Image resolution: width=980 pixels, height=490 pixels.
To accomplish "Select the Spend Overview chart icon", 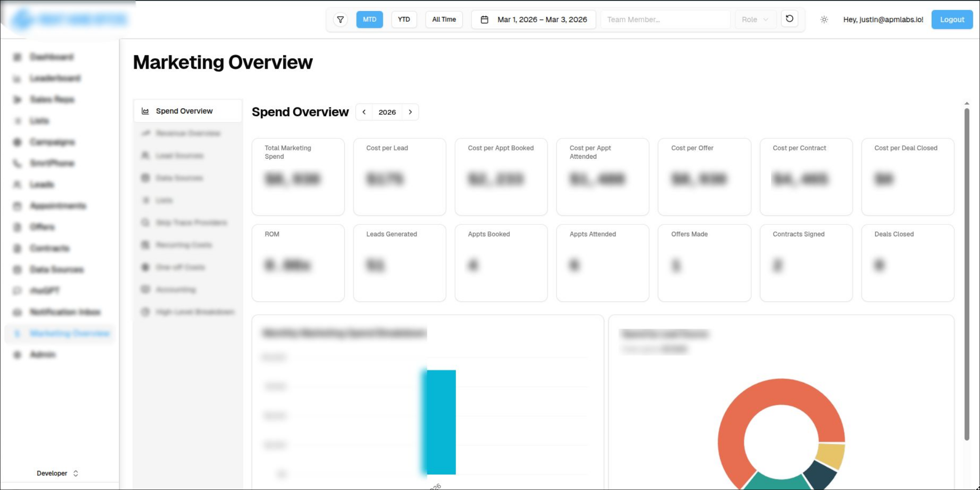I will coord(145,111).
